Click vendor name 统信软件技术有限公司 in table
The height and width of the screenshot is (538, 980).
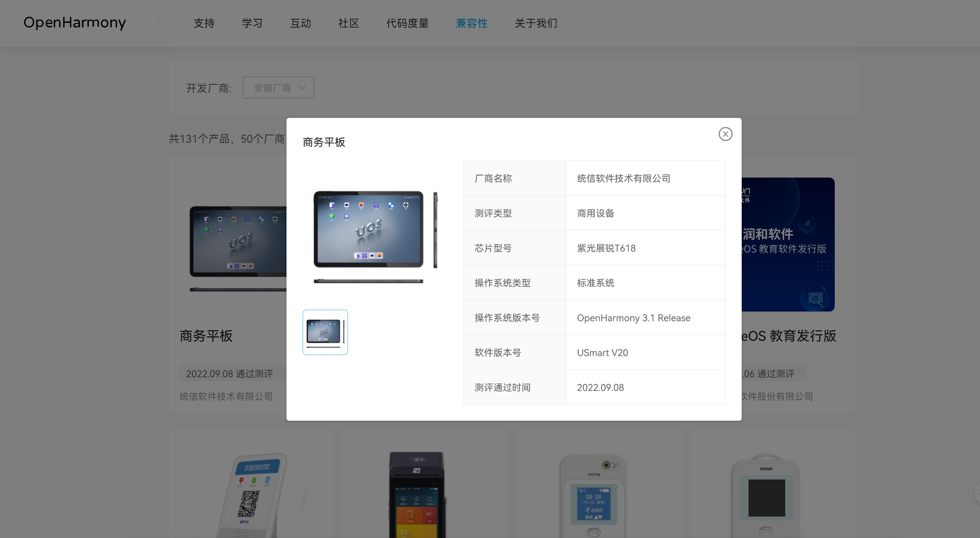click(x=624, y=178)
